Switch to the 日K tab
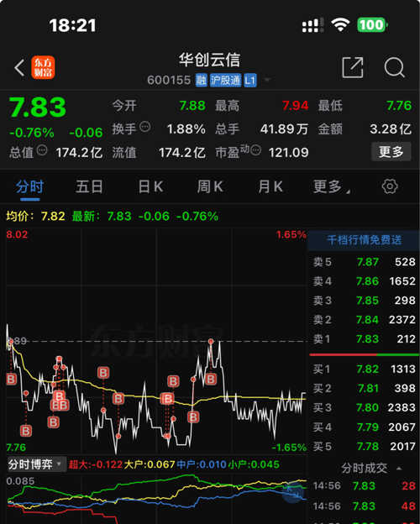This screenshot has width=420, height=524. coord(151,186)
